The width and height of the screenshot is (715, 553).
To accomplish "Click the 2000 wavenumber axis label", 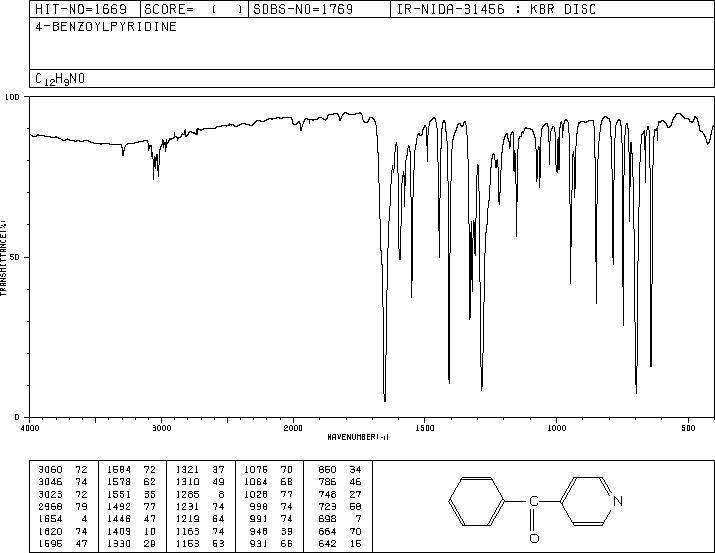I will (x=293, y=428).
